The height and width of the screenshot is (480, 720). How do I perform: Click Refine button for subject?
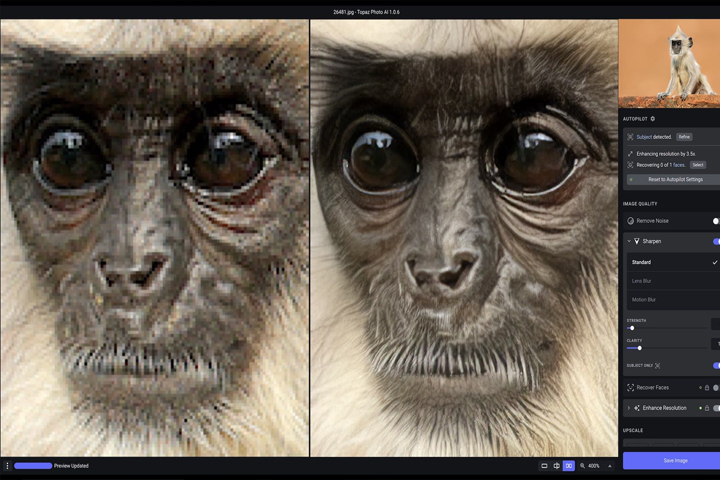tap(684, 137)
